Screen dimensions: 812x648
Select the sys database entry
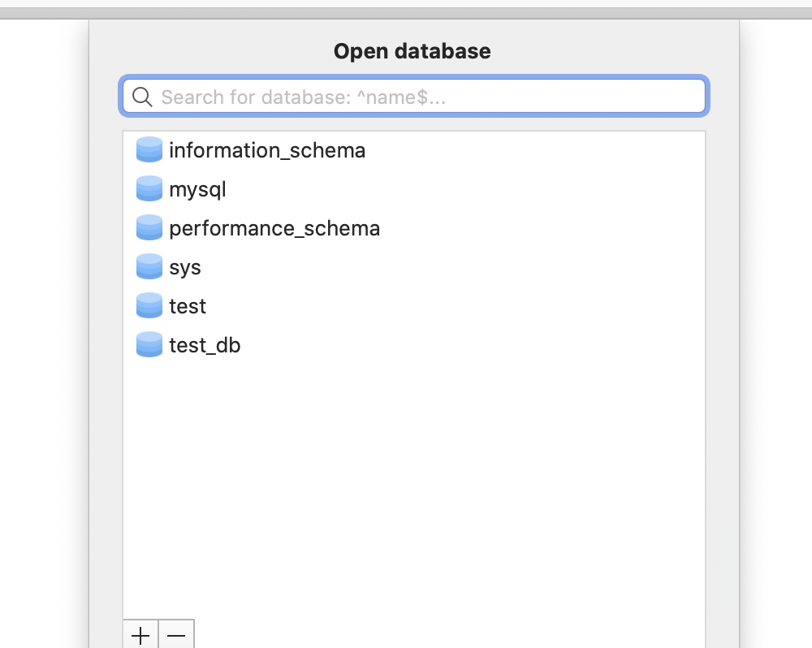(x=184, y=266)
